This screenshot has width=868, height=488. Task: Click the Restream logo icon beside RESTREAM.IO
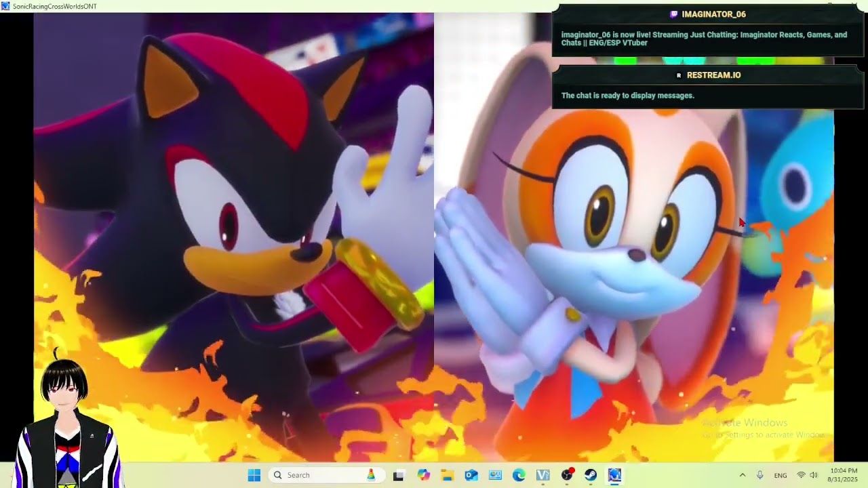click(679, 75)
